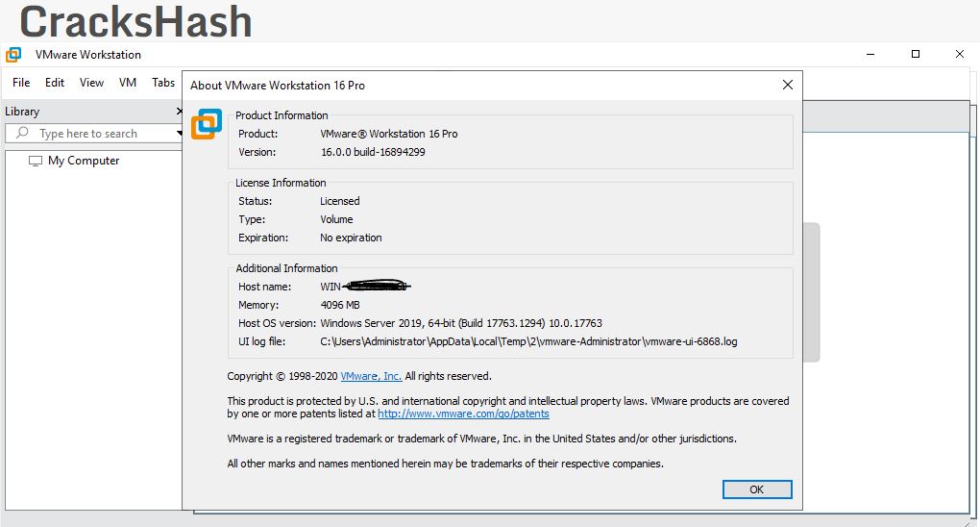Minimize the VMware Workstation window
The image size is (980, 527).
[871, 55]
